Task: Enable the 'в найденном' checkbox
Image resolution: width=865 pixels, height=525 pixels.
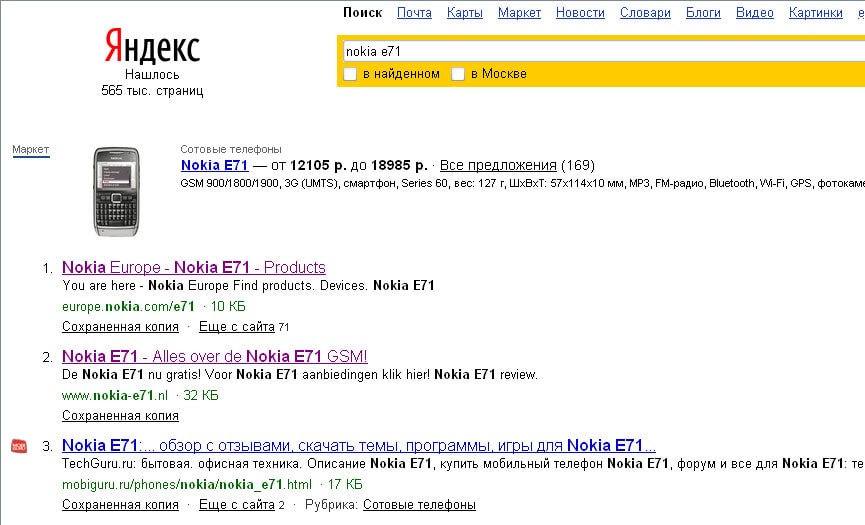Action: pos(350,74)
